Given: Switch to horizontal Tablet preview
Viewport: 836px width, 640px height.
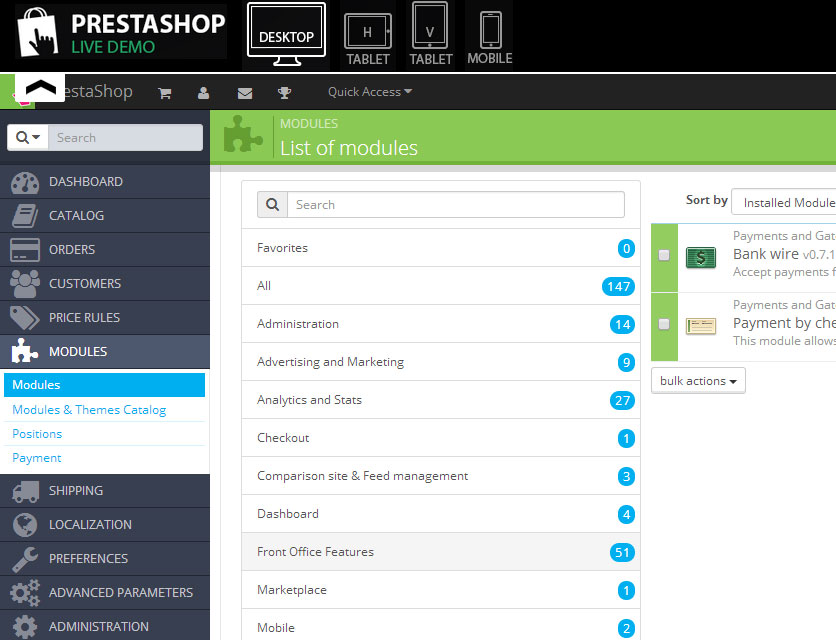Looking at the screenshot, I should [x=368, y=40].
